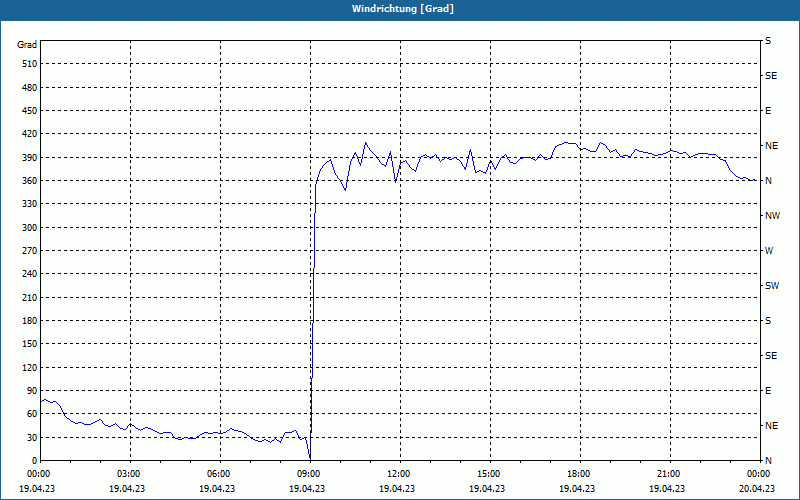Click the 19.04.23 date under 18:00

click(577, 488)
